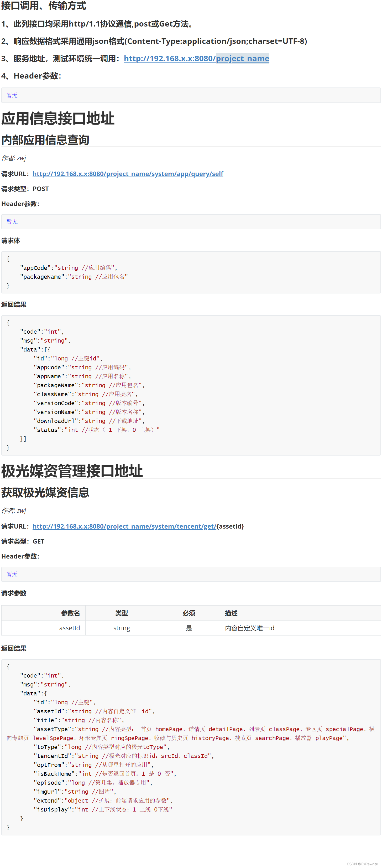Click the heading 接口调用、传输方式
This screenshot has width=382, height=868.
pyautogui.click(x=44, y=6)
